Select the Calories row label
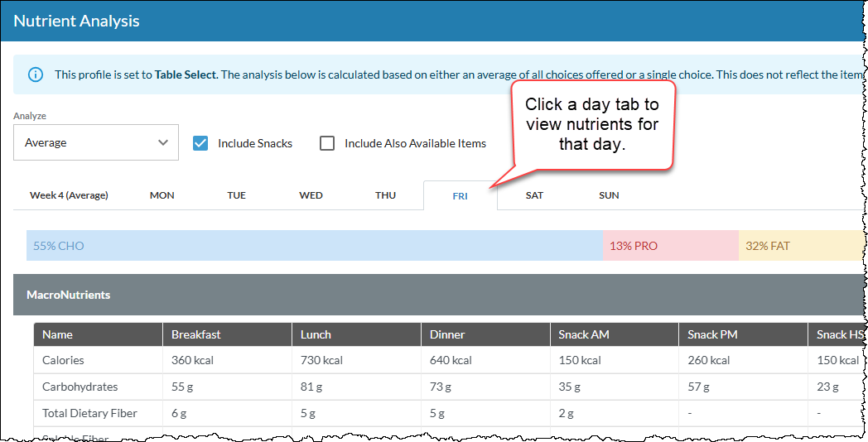The width and height of the screenshot is (868, 442). coord(63,360)
